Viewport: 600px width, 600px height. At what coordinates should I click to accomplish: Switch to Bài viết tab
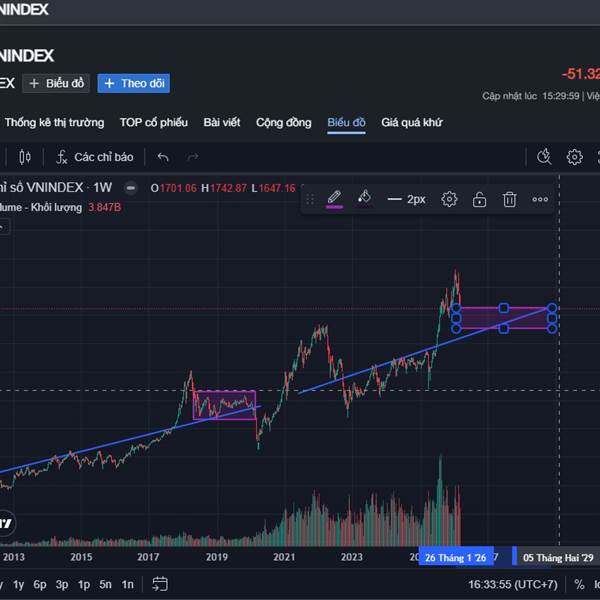(222, 122)
